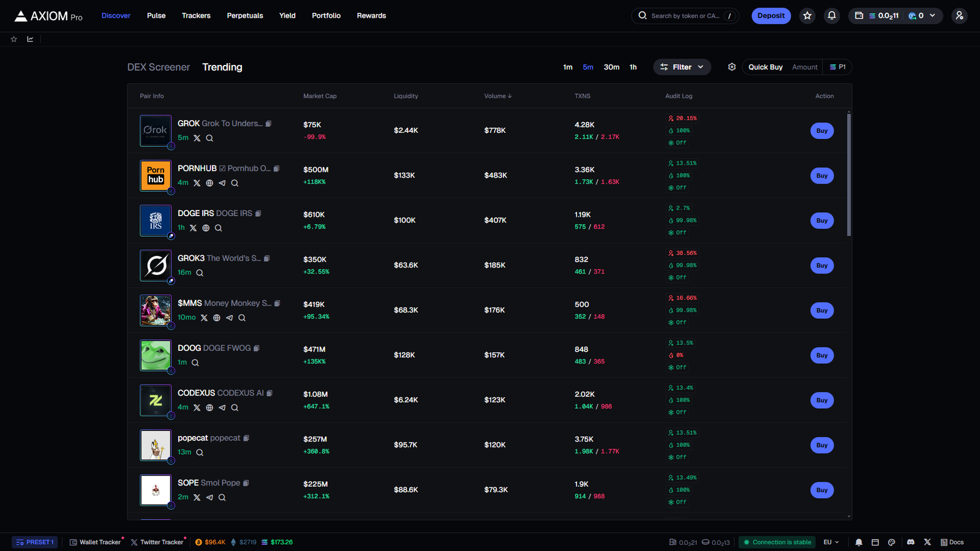
Task: Open the Perpetuals tab
Action: point(245,16)
